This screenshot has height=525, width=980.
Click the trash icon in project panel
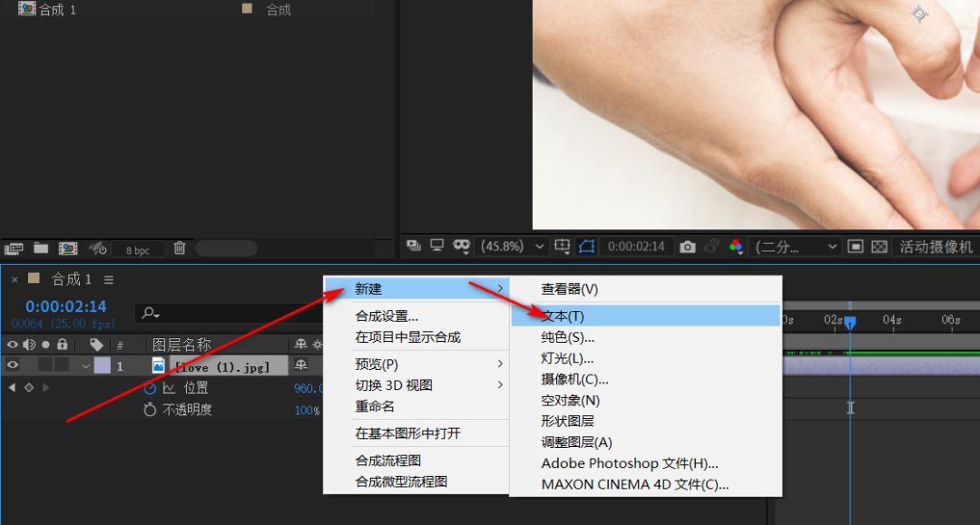180,248
